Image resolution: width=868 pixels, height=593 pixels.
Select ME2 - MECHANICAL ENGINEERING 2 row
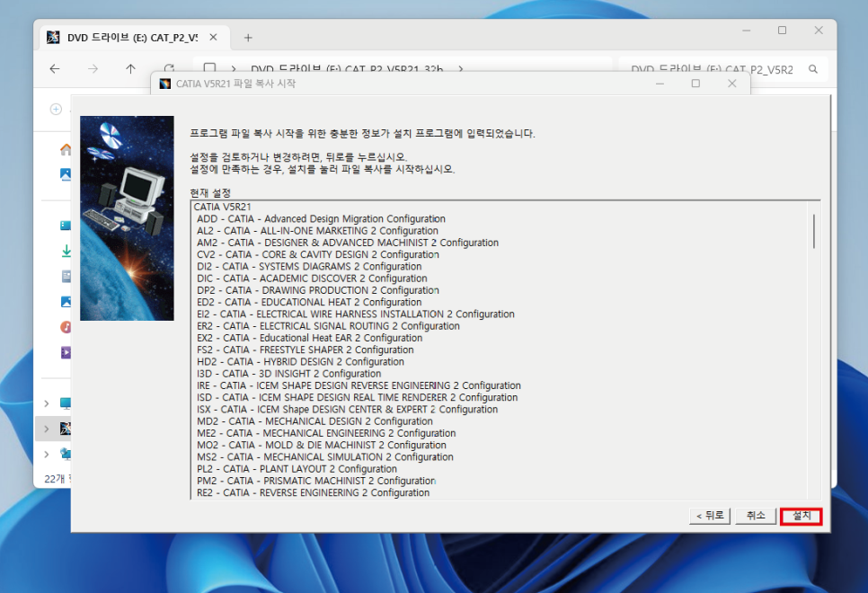pyautogui.click(x=326, y=433)
